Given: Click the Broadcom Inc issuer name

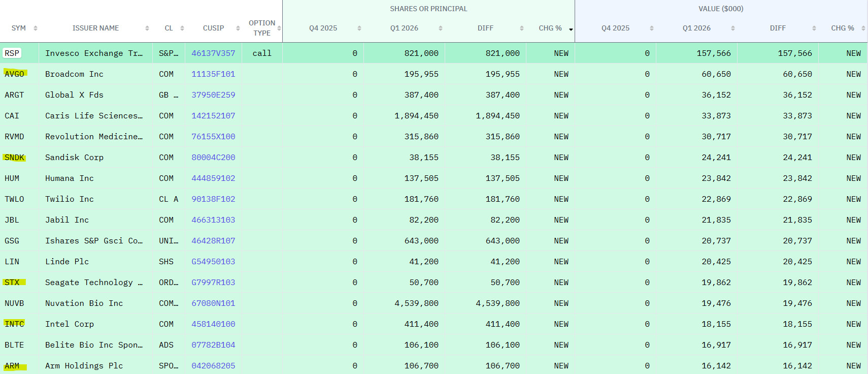Looking at the screenshot, I should coord(74,74).
